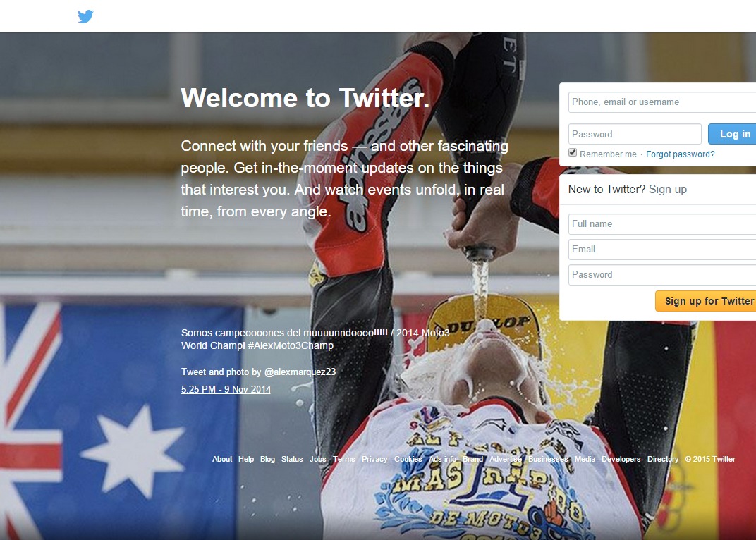The width and height of the screenshot is (756, 540).
Task: Open the Jobs footer link
Action: tap(318, 459)
